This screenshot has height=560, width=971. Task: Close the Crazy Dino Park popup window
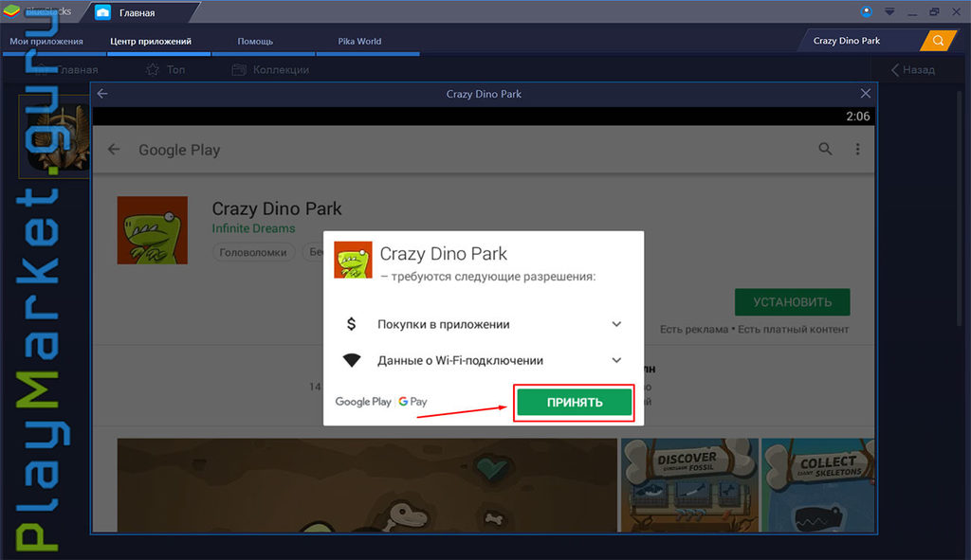(865, 94)
